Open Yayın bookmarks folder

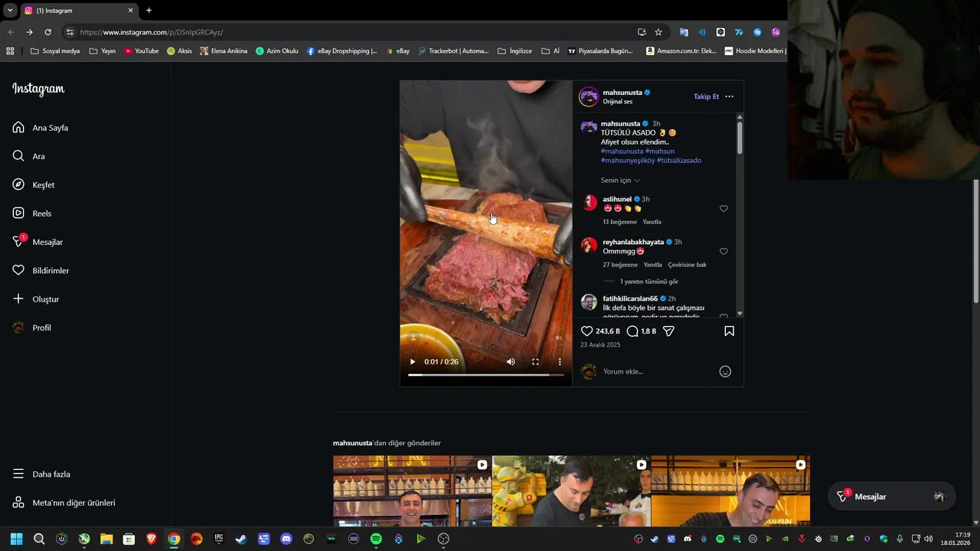(x=103, y=51)
